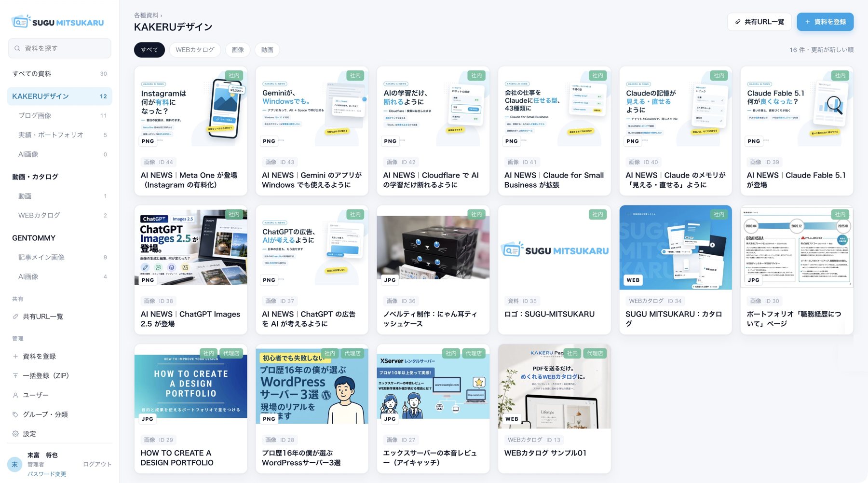Open HOW TO CREATE A DESIGN PORTFOLIO thumbnail
Viewport: 868px width, 483px height.
coord(191,386)
